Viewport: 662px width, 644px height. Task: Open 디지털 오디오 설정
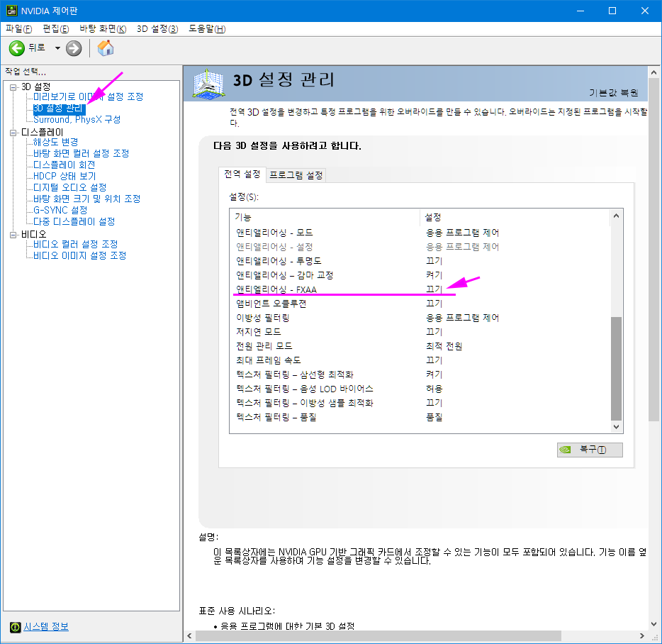pyautogui.click(x=69, y=188)
